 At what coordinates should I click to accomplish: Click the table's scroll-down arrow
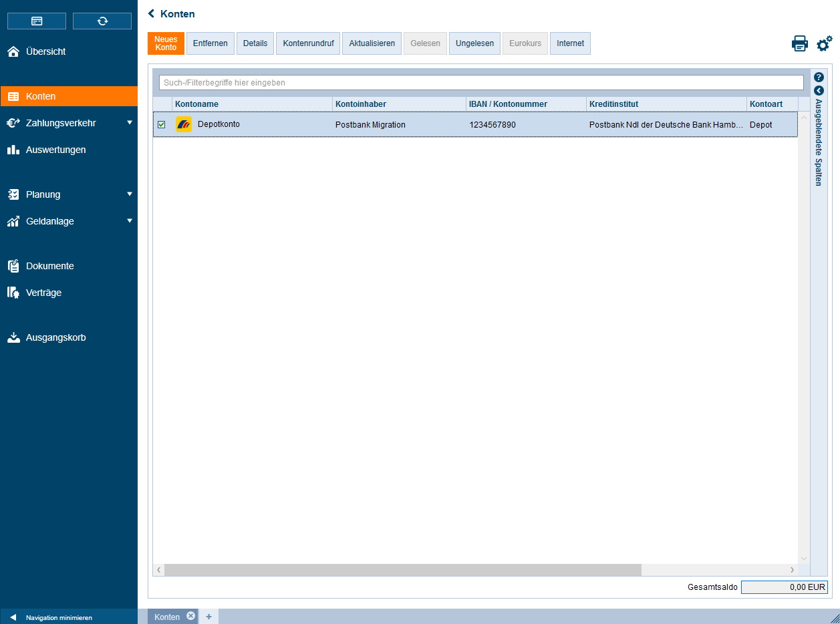tap(804, 559)
